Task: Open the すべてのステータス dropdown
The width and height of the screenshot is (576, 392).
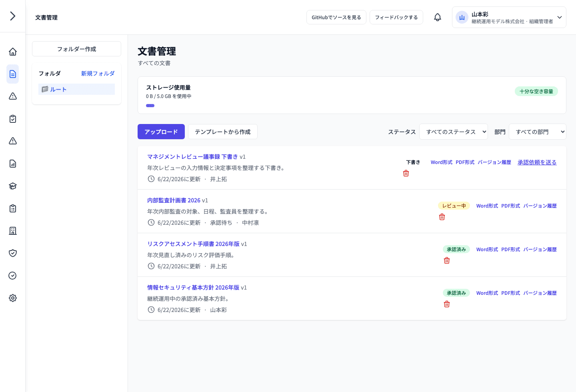Action: pos(454,132)
